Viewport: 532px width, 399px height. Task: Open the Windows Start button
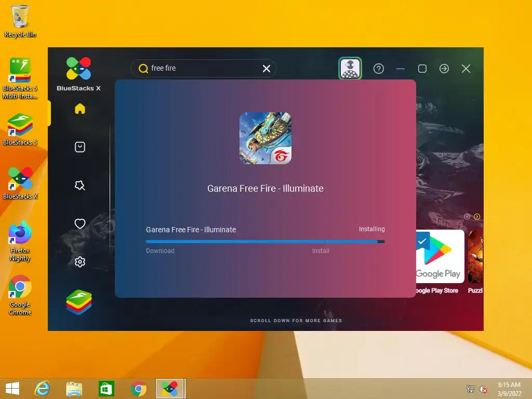12,389
